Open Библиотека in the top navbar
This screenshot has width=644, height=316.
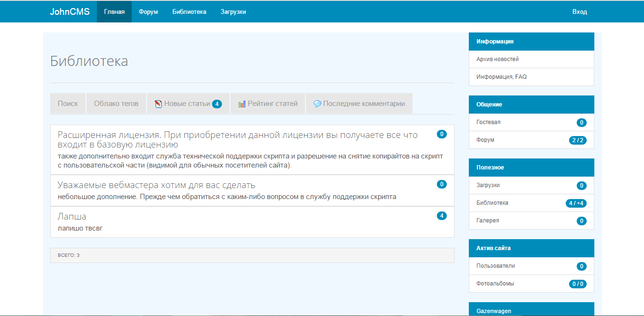[x=189, y=12]
